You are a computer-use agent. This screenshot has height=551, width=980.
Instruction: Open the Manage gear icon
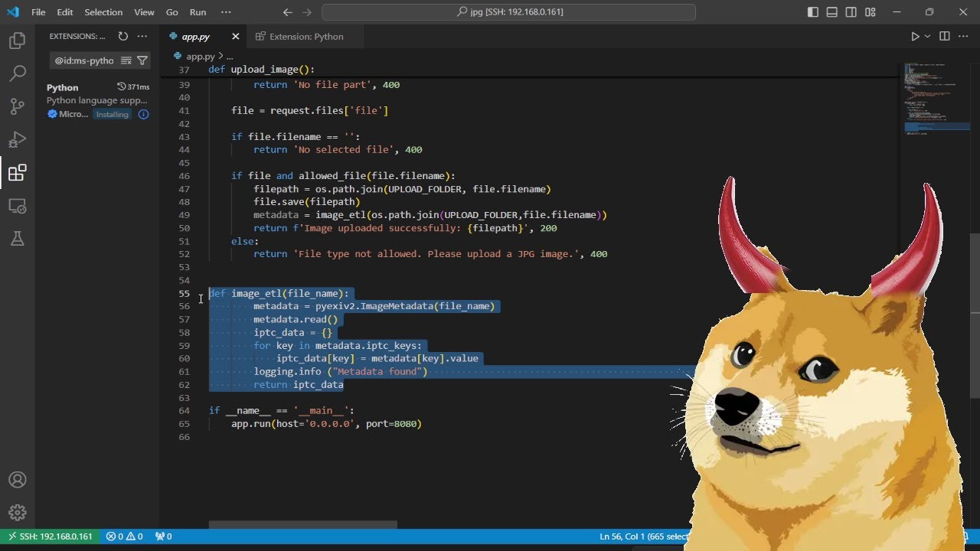(17, 513)
